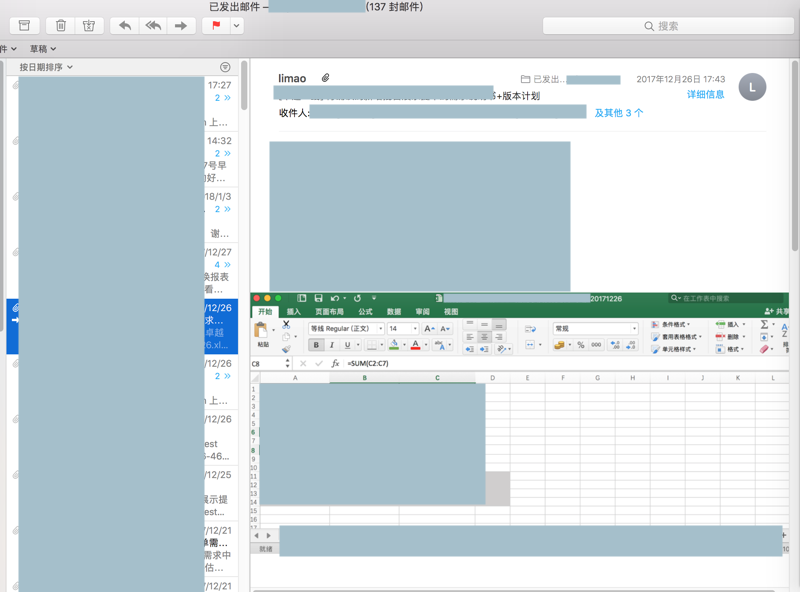Click attachment paperclip next to limao

pos(326,78)
